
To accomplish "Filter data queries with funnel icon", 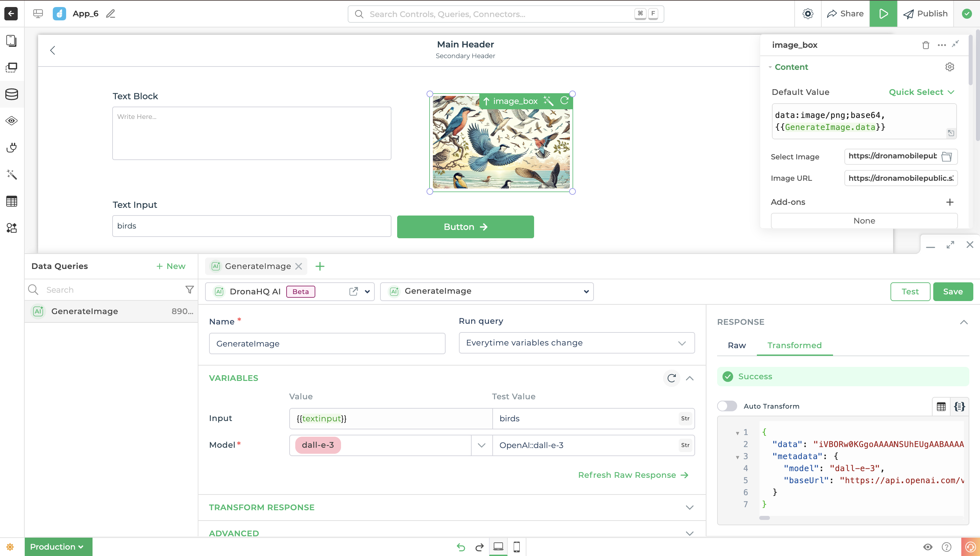I will (189, 290).
